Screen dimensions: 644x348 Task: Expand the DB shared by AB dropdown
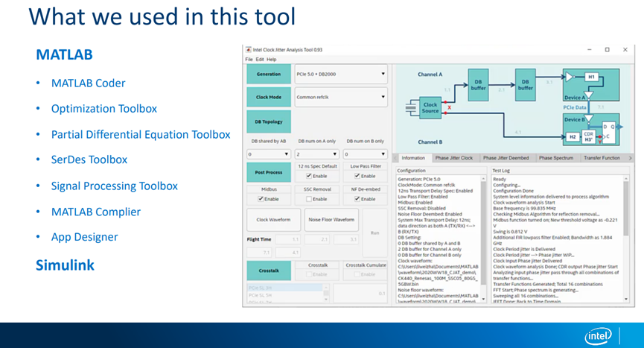coord(269,154)
